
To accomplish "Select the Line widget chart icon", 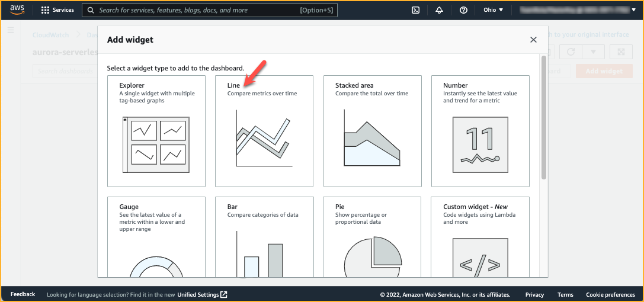I will click(264, 138).
